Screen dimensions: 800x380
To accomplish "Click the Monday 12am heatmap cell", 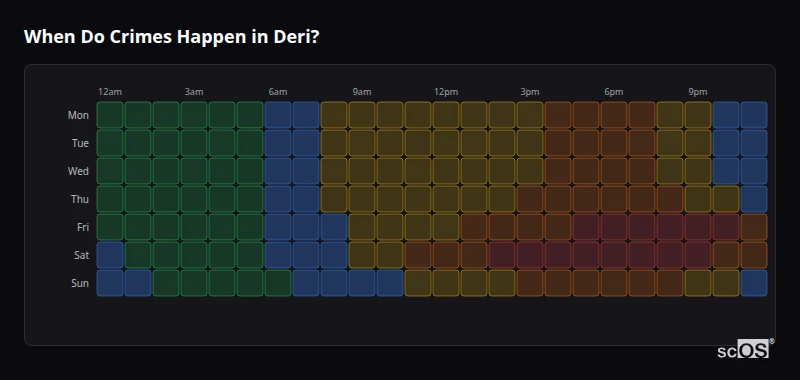I will coord(110,115).
